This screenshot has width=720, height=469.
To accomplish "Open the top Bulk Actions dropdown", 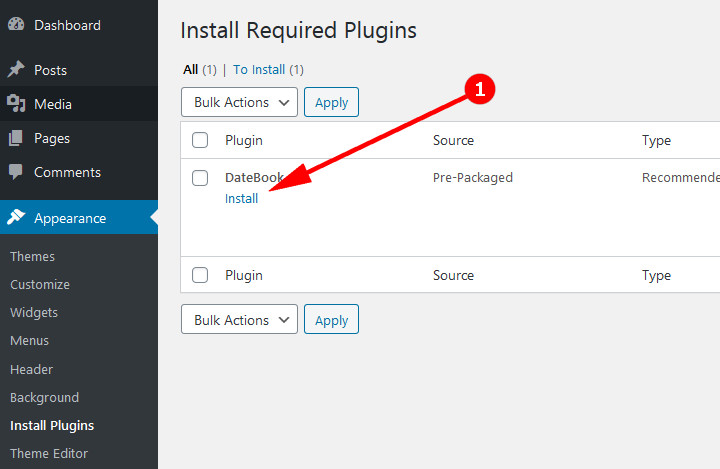I will (x=239, y=102).
